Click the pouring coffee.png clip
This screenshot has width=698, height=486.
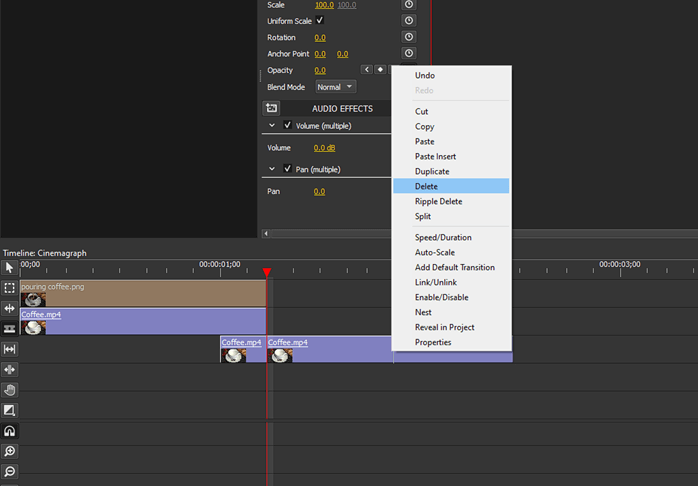(x=140, y=293)
